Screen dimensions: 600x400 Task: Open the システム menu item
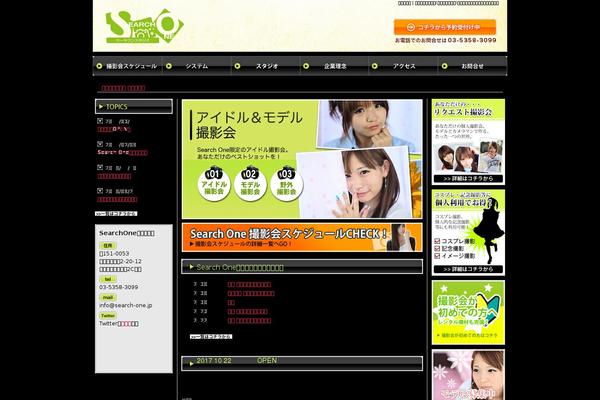(x=197, y=66)
